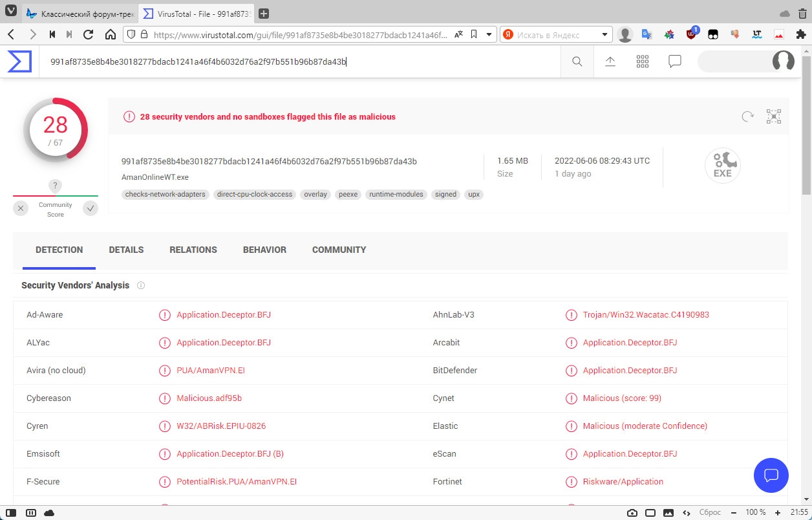The height and width of the screenshot is (520, 812).
Task: Click the community score question mark
Action: (x=56, y=186)
